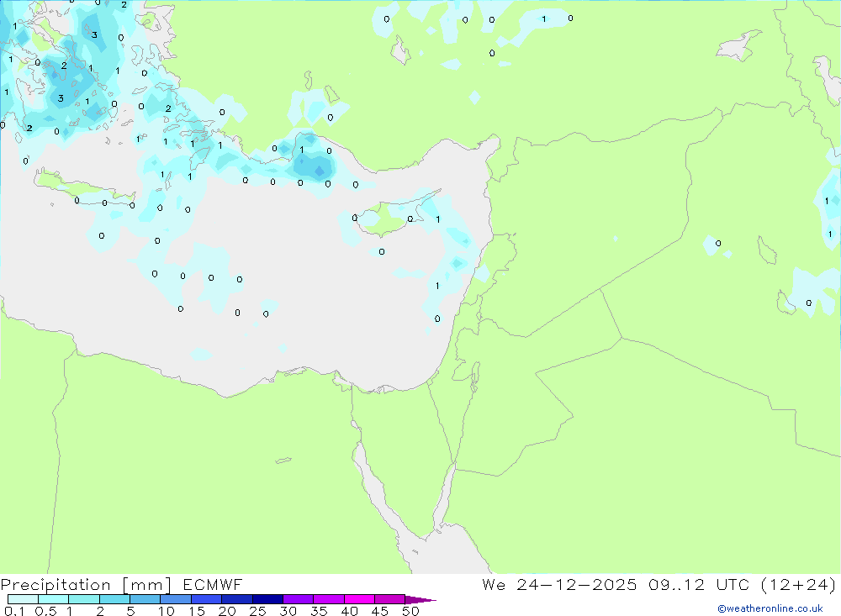
Task: Click the legend scale value '0.1'
Action: [14, 611]
